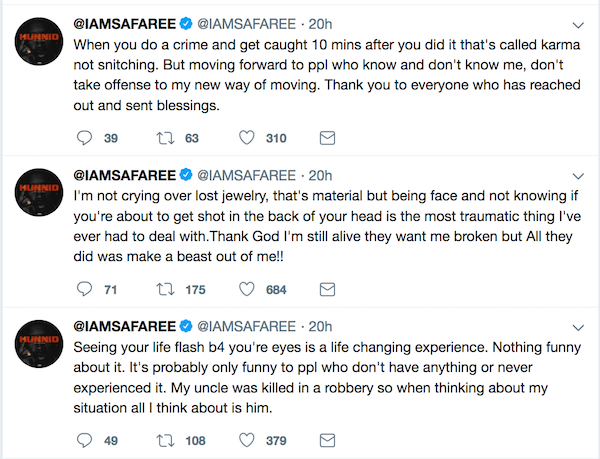Reply to the lost jewelry tweet
The height and width of the screenshot is (459, 600).
(85, 289)
